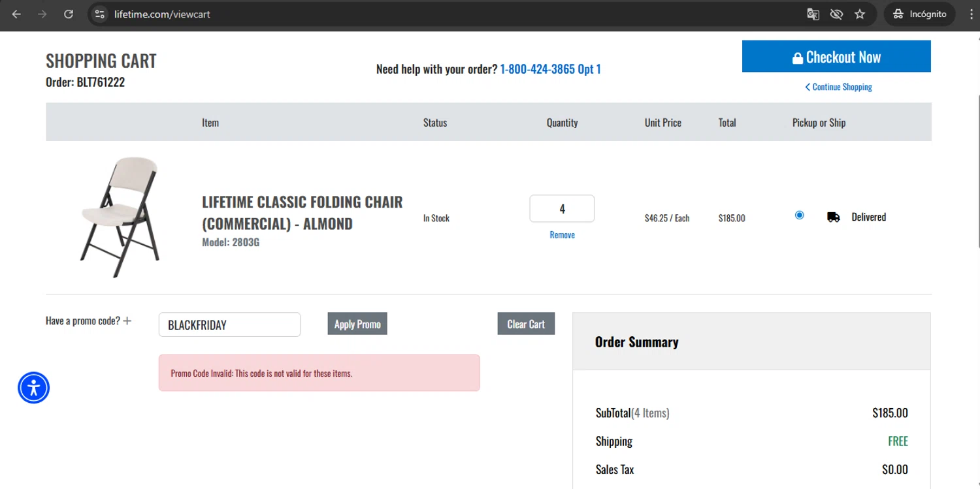The height and width of the screenshot is (489, 980).
Task: Click the Sales Tax value $0.00
Action: coord(895,469)
